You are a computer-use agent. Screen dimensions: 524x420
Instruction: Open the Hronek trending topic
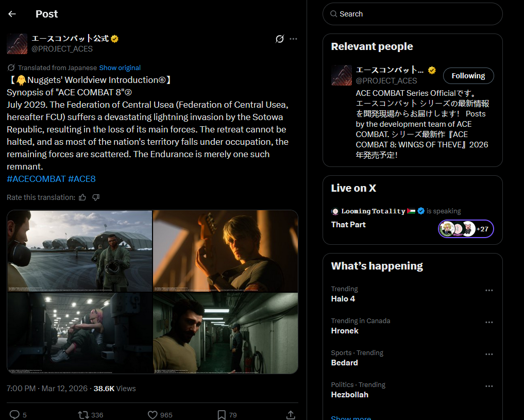pyautogui.click(x=345, y=331)
